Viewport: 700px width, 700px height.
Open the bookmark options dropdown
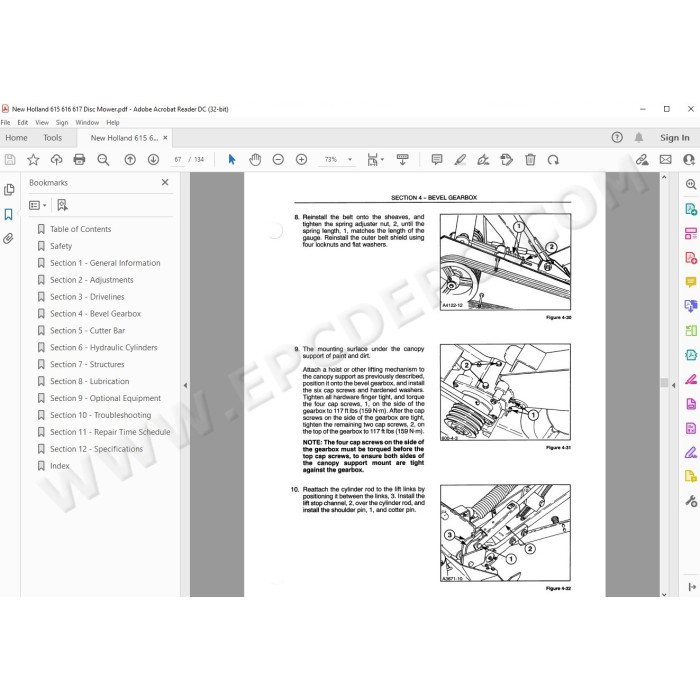click(x=38, y=205)
